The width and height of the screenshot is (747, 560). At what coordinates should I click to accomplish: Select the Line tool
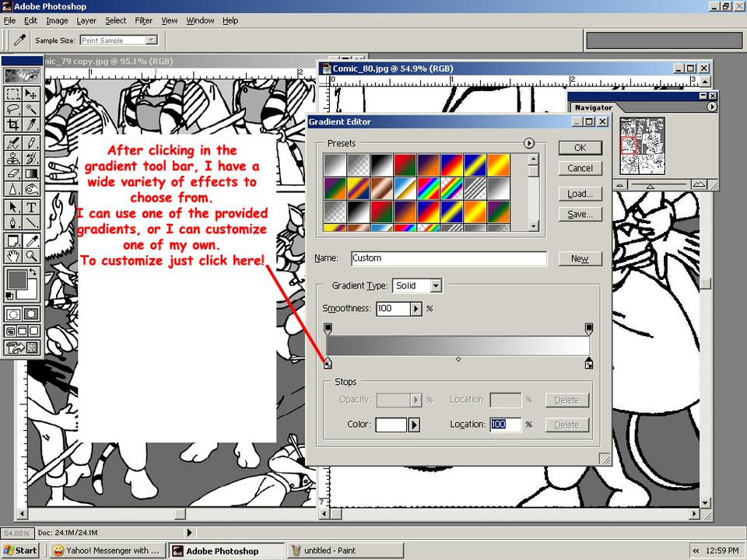coord(31,223)
